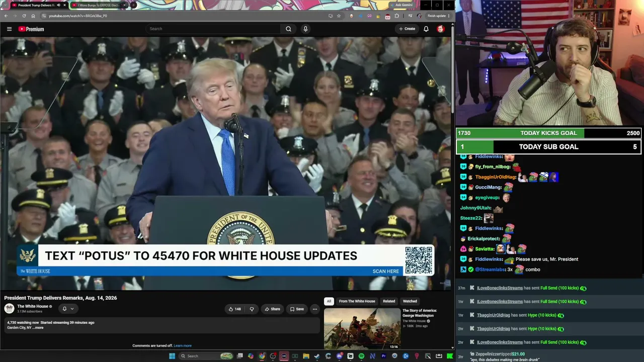Close the I Wore Burqa tab
644x362 pixels.
pos(123,5)
